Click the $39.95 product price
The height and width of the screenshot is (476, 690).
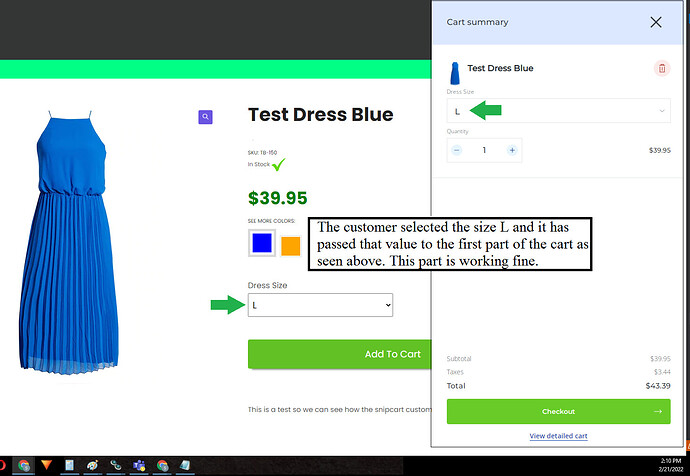click(x=278, y=198)
